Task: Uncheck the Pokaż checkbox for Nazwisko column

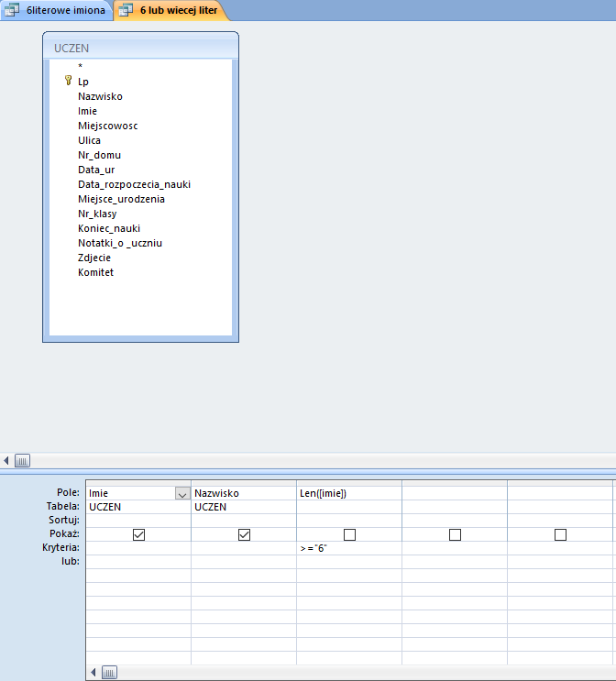Action: click(244, 534)
